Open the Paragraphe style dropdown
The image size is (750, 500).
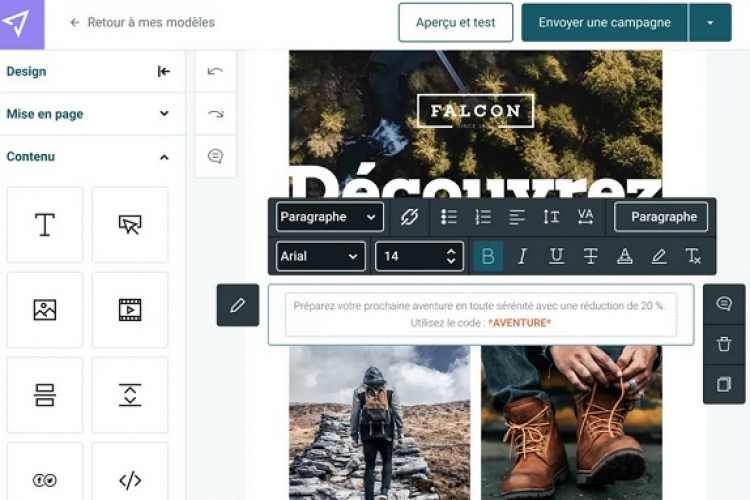point(330,217)
